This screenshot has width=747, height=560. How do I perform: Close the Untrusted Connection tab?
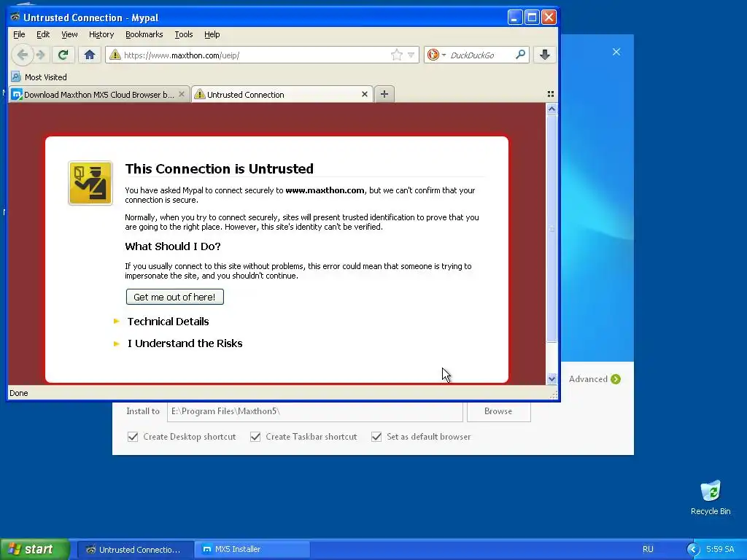tap(365, 94)
